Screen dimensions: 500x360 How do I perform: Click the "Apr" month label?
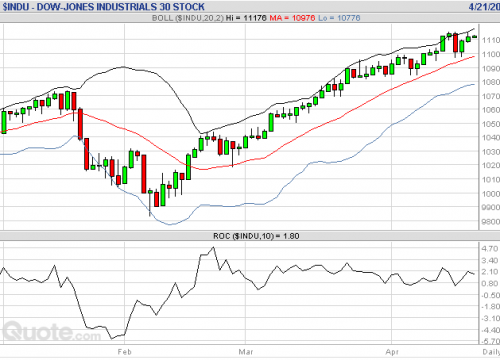(x=392, y=352)
